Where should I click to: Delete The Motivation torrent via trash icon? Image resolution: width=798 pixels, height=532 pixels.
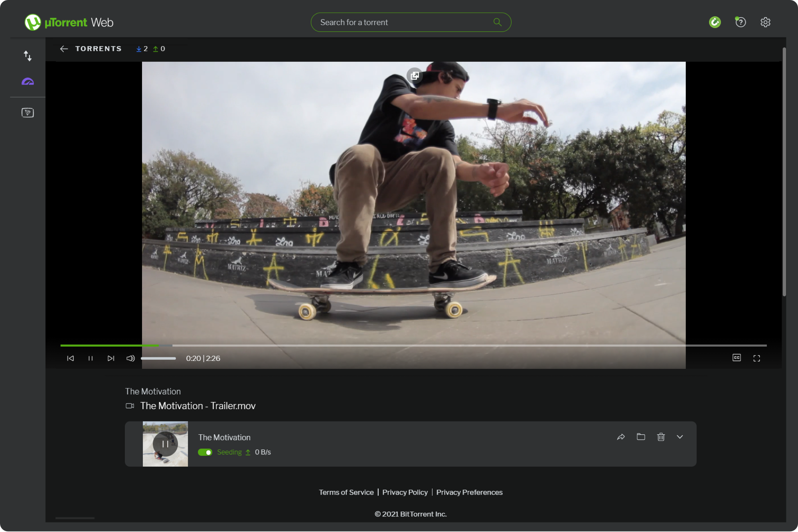(x=661, y=437)
